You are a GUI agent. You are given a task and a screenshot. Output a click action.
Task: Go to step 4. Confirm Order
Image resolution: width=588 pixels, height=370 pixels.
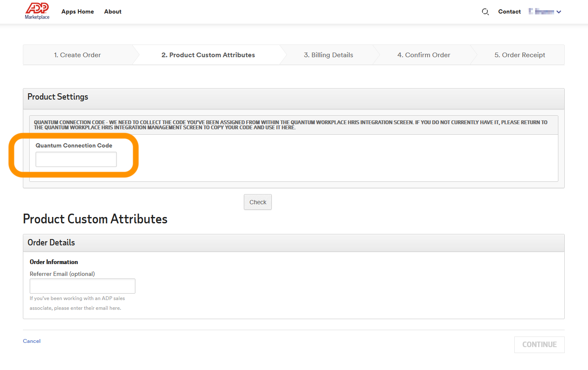pos(424,55)
